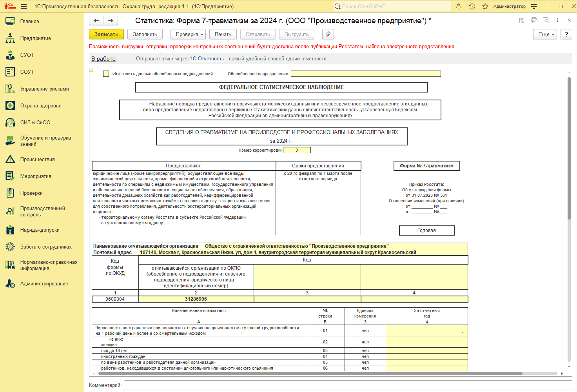
Task: Go forward with the right arrow
Action: [111, 21]
